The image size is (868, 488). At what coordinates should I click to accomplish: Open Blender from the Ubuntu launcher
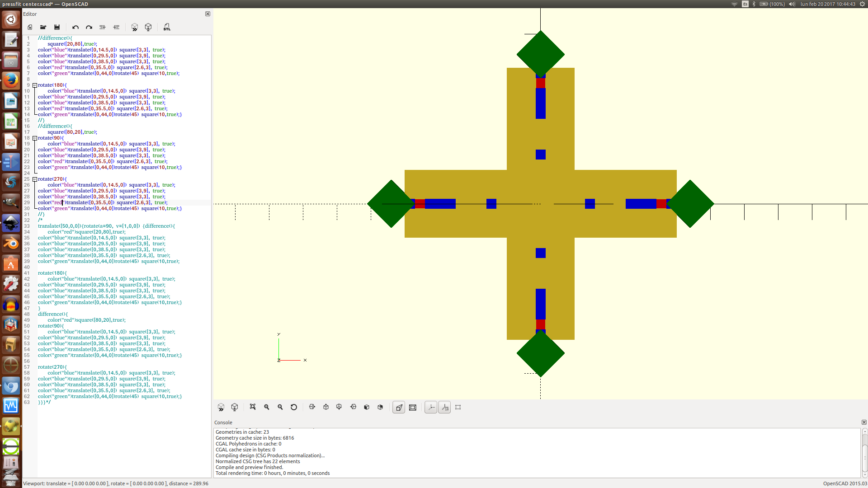click(11, 244)
